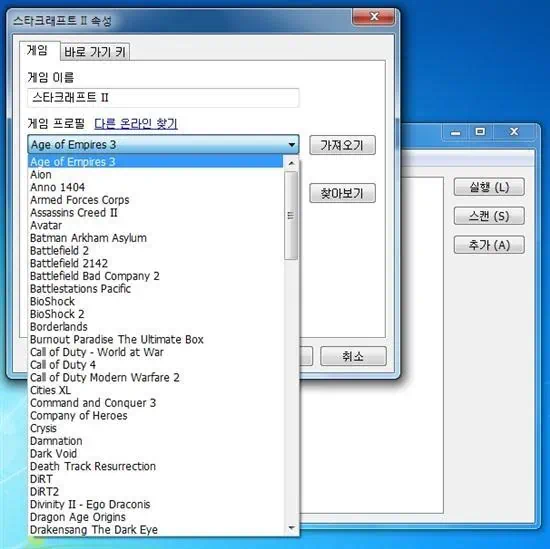
Task: Open the 바로 가기 키 tab
Action: 95,52
